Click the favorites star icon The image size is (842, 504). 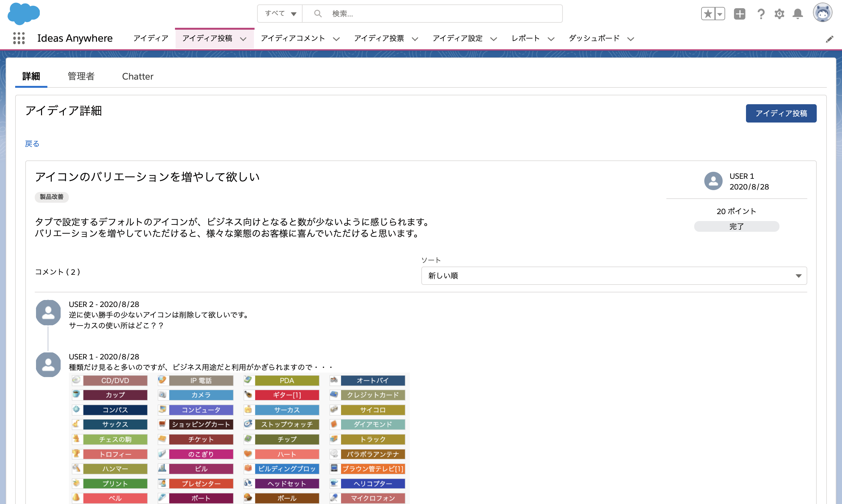tap(708, 14)
